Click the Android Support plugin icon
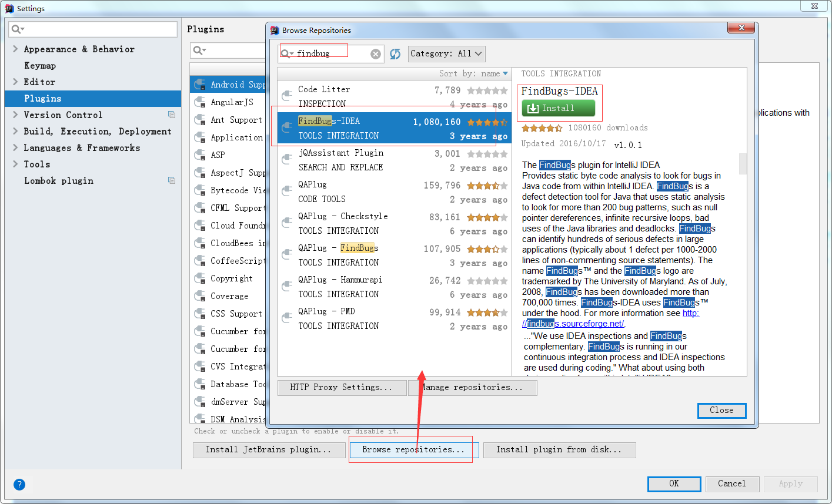Screen dimensions: 832x504 coord(200,85)
